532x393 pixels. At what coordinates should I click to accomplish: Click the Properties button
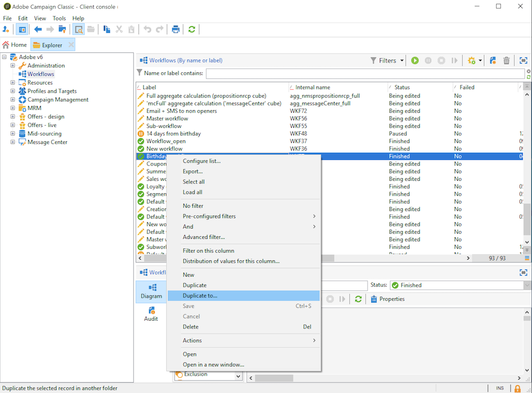[x=387, y=299]
